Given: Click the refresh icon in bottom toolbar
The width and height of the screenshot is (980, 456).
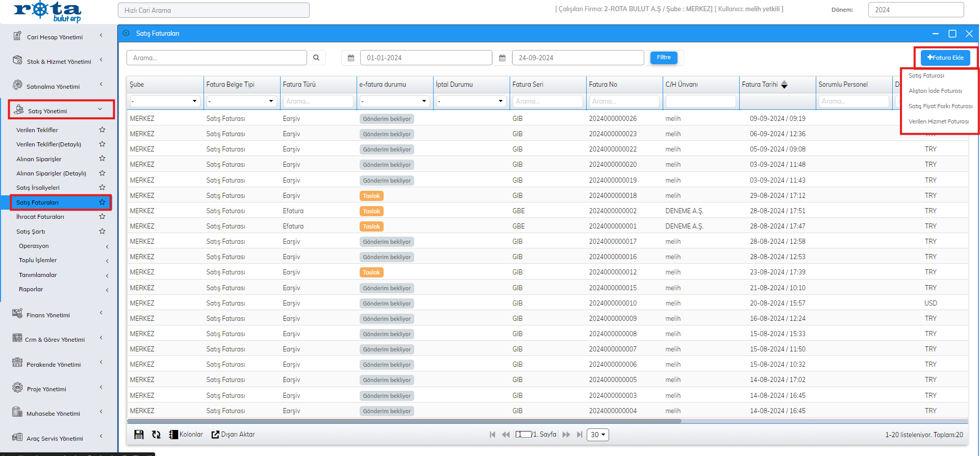Looking at the screenshot, I should (156, 435).
